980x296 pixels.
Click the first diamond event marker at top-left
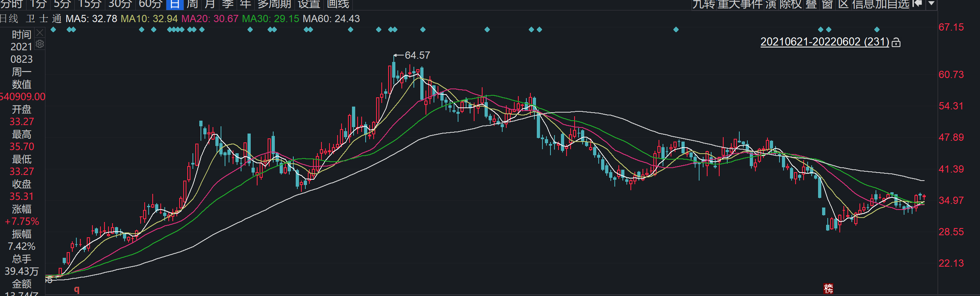(x=53, y=29)
